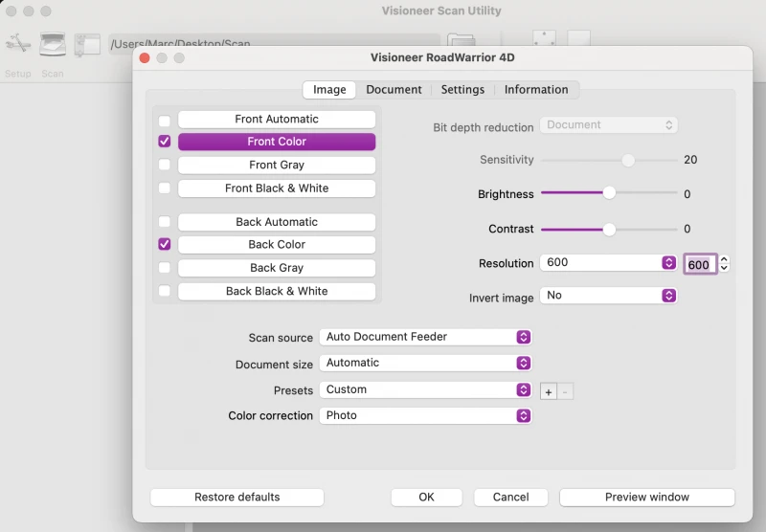Uncheck the Back Color checkbox
Image resolution: width=766 pixels, height=532 pixels.
pos(165,244)
